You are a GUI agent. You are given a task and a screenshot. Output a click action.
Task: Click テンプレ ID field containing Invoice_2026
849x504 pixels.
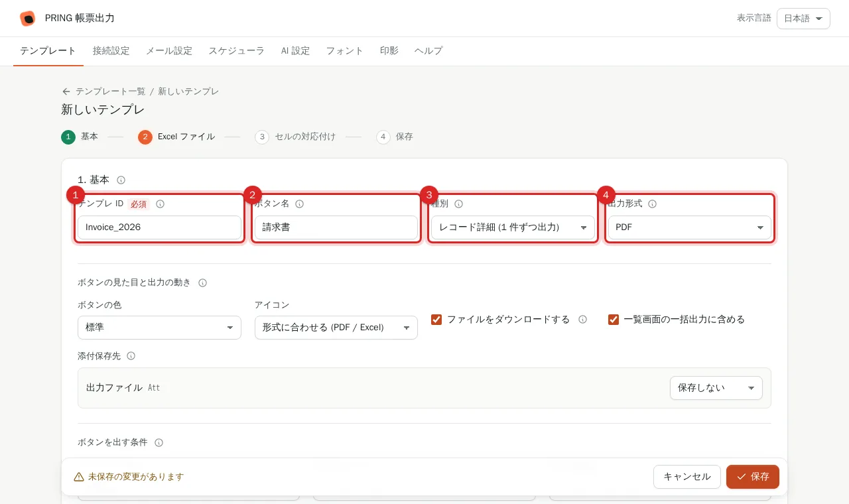point(159,227)
